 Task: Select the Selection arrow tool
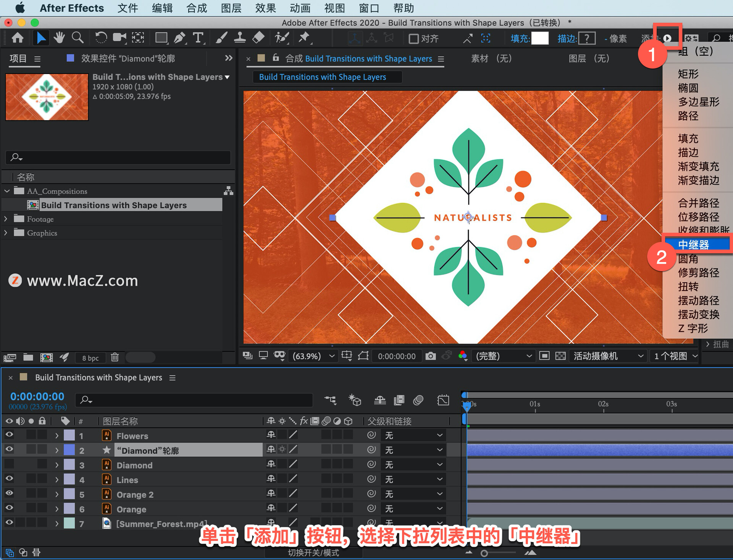pyautogui.click(x=40, y=38)
